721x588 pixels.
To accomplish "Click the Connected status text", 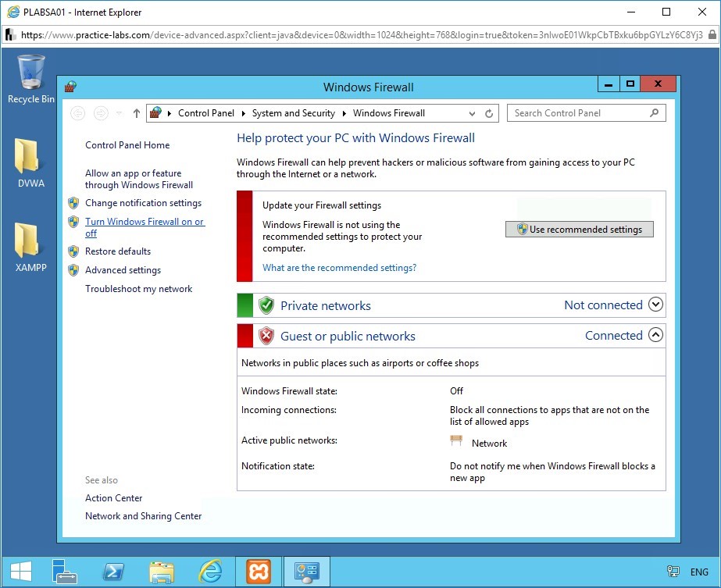I will pyautogui.click(x=614, y=335).
